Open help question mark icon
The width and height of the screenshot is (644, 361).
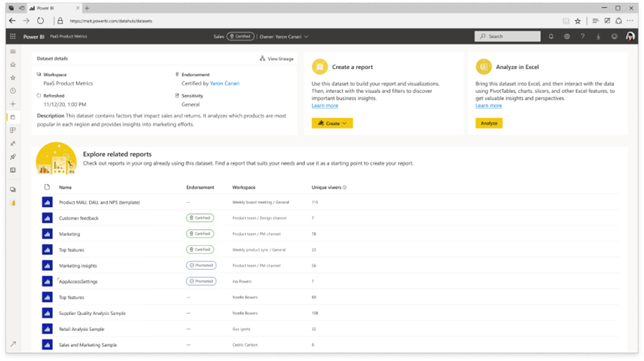coord(583,37)
